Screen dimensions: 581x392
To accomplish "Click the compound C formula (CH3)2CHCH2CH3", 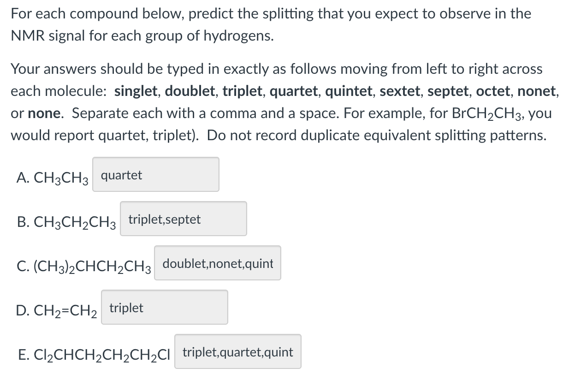I will pyautogui.click(x=85, y=265).
